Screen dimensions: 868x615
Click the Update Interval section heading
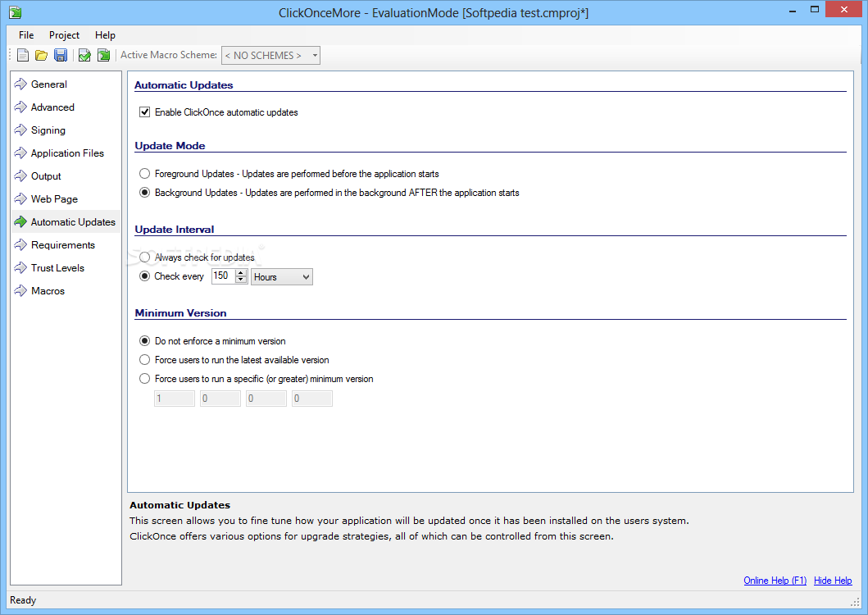pyautogui.click(x=175, y=230)
